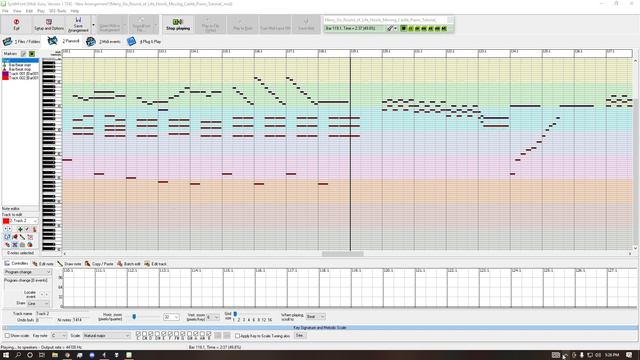Open the Batch edit tab
The height and width of the screenshot is (360, 640).
point(129,264)
